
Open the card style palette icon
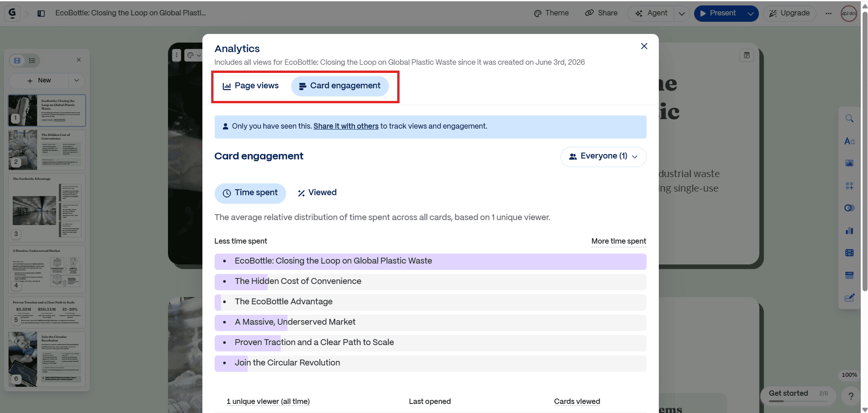(193, 55)
